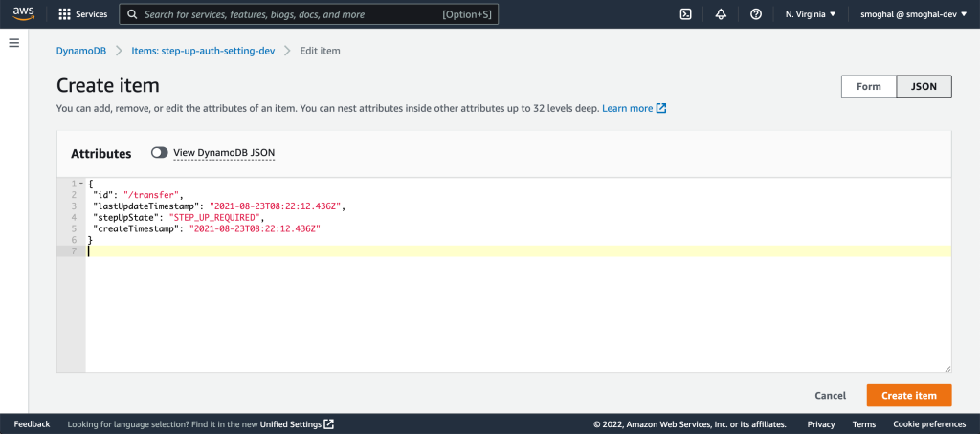Click the Unified Settings external link icon
Screen dimensions: 980x434
[x=329, y=424]
